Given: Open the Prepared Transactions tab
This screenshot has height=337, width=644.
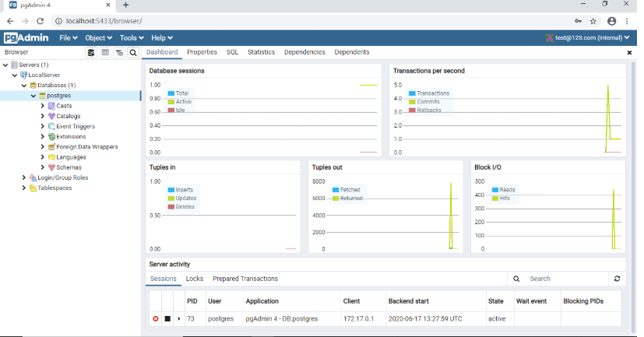Looking at the screenshot, I should click(x=245, y=279).
